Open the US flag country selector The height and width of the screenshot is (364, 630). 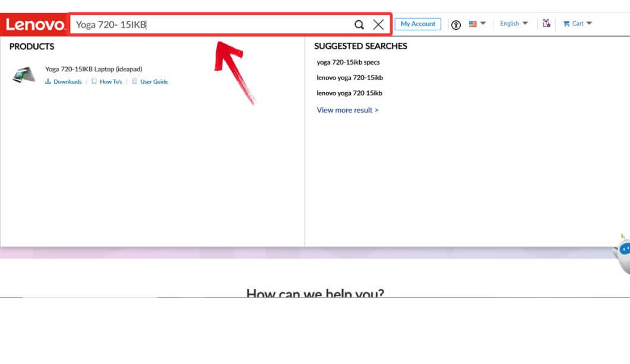pyautogui.click(x=477, y=24)
